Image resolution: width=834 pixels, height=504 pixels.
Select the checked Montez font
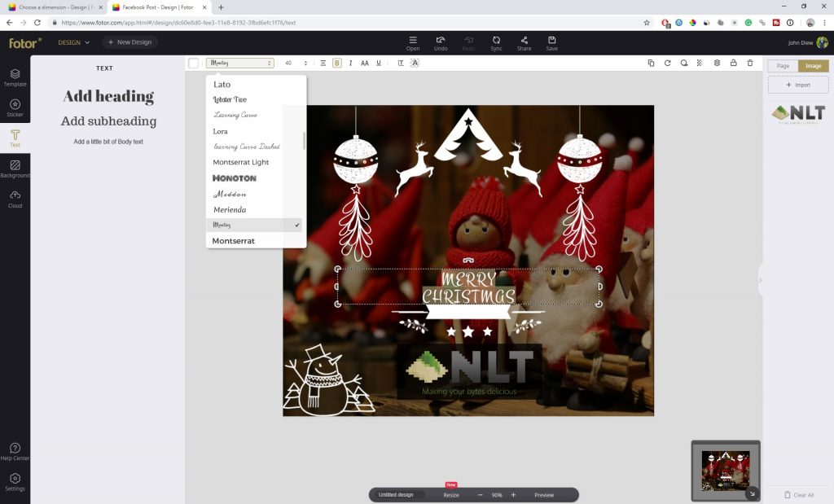[x=254, y=225]
